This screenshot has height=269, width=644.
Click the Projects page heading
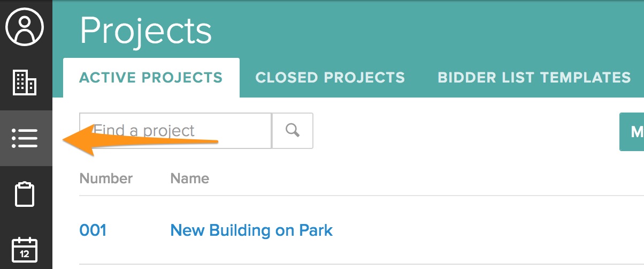tap(145, 30)
